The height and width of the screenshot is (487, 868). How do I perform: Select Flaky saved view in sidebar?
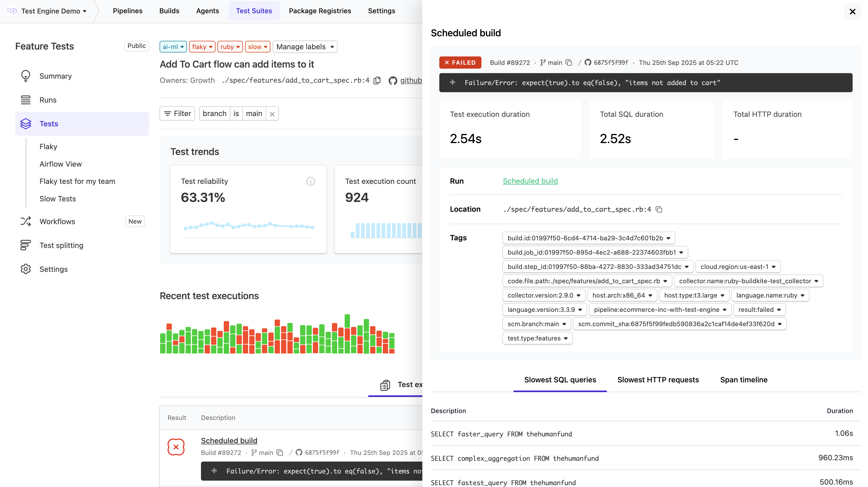[x=48, y=147]
